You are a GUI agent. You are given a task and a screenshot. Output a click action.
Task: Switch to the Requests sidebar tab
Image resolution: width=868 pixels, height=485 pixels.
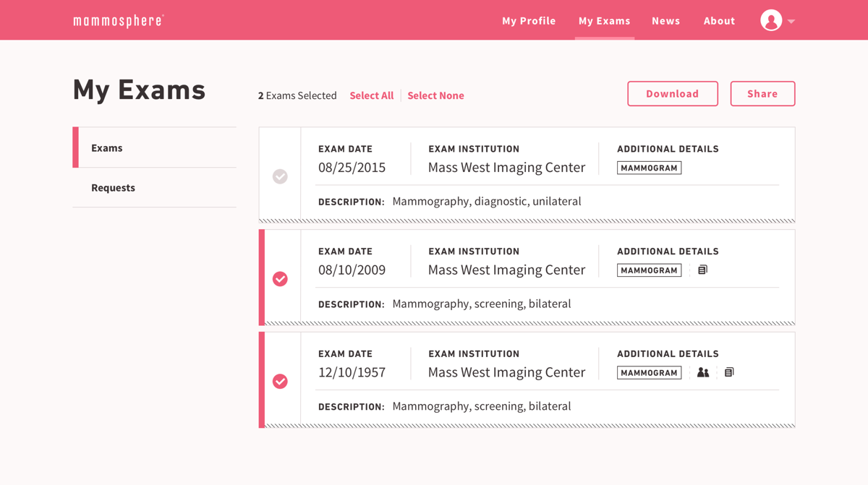coord(155,188)
